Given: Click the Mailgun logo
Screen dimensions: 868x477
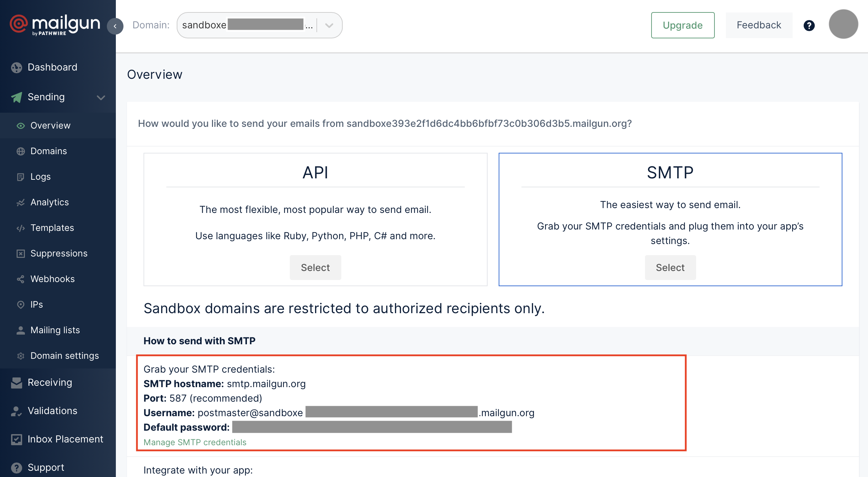Looking at the screenshot, I should click(55, 25).
